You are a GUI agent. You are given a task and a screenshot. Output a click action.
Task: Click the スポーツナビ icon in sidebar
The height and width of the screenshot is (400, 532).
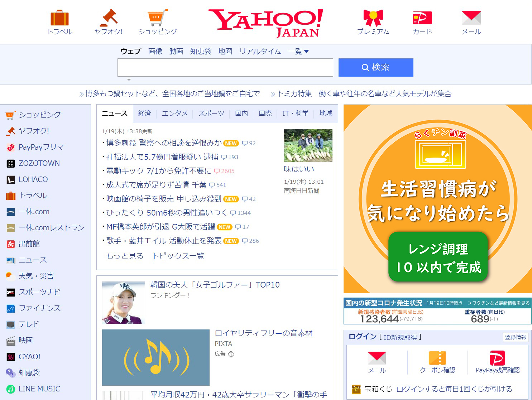pos(11,293)
